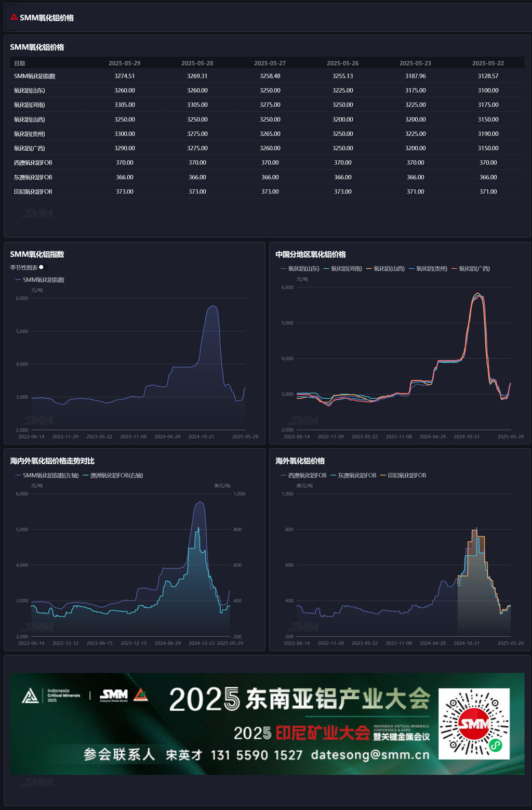The width and height of the screenshot is (532, 810).
Task: Toggle the 印尼氧化铝FOB legend series
Action: tap(403, 475)
